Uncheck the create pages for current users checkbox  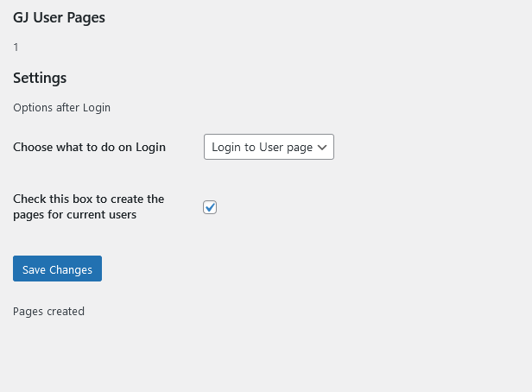pyautogui.click(x=210, y=207)
